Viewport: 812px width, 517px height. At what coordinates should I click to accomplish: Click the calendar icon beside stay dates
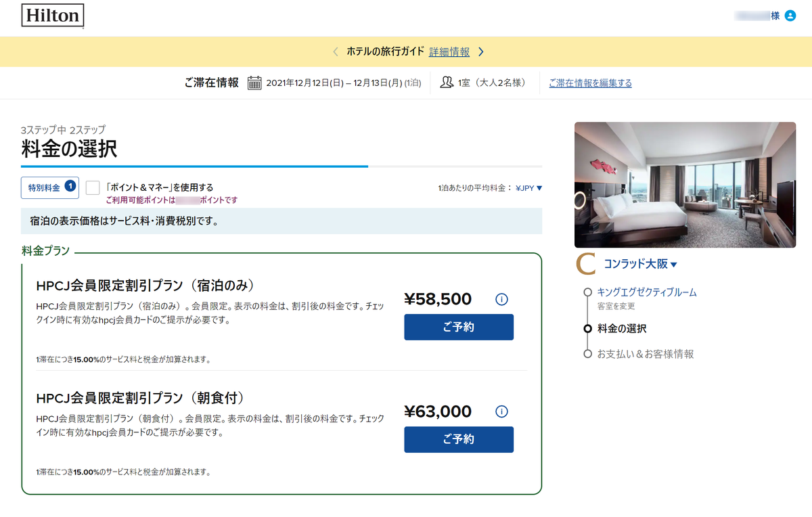tap(254, 83)
